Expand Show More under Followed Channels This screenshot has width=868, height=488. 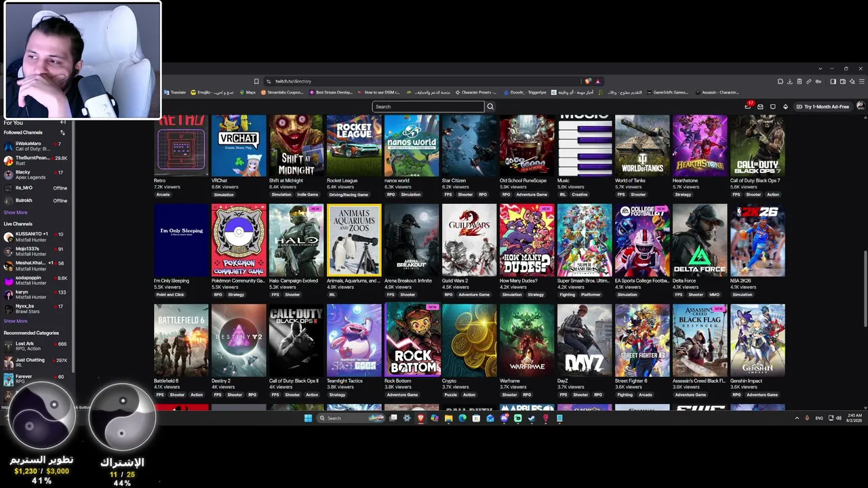pyautogui.click(x=16, y=212)
